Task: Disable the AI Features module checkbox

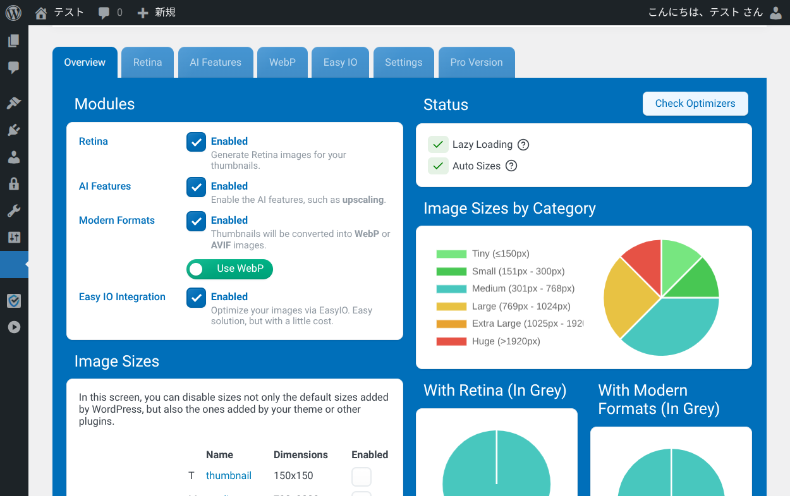Action: point(196,186)
